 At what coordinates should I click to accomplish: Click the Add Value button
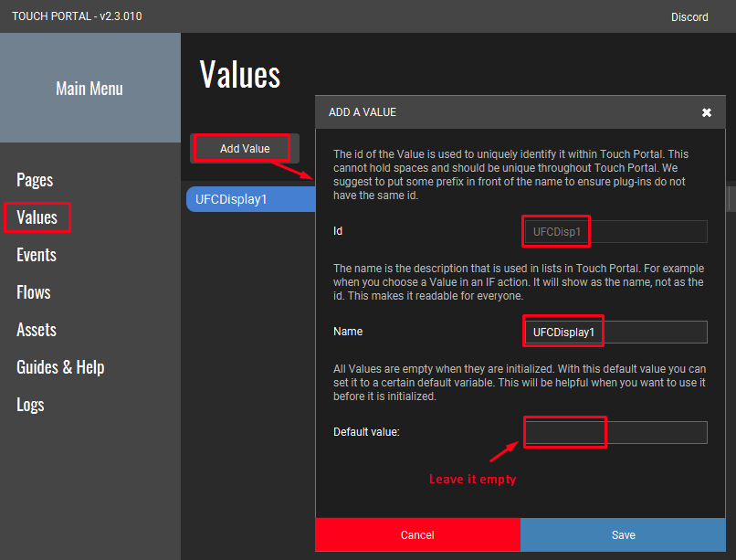245,148
